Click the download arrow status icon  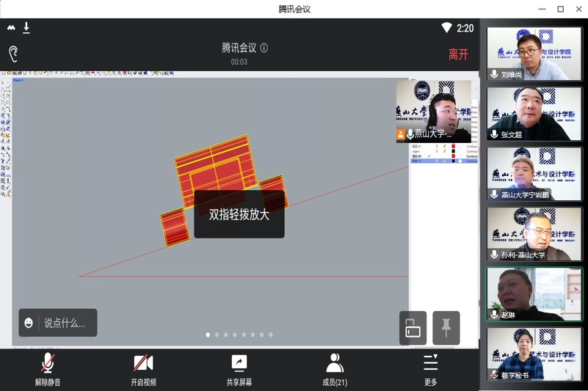pos(26,28)
